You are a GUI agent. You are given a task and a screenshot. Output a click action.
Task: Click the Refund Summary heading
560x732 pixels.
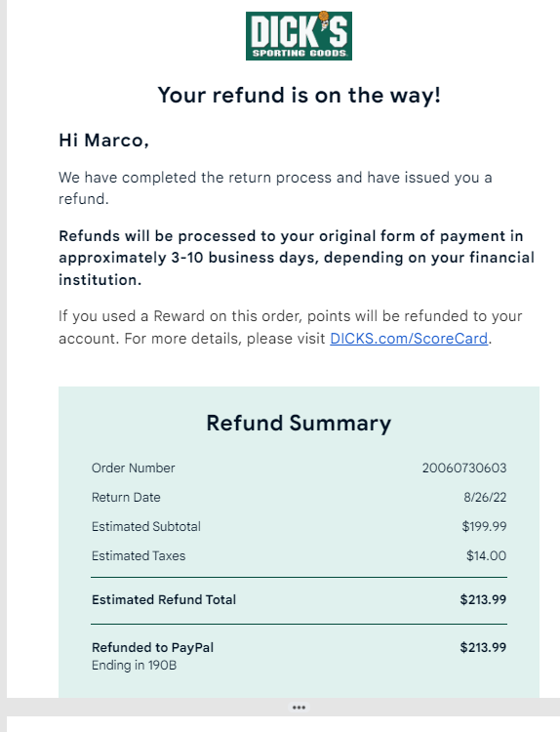click(299, 424)
